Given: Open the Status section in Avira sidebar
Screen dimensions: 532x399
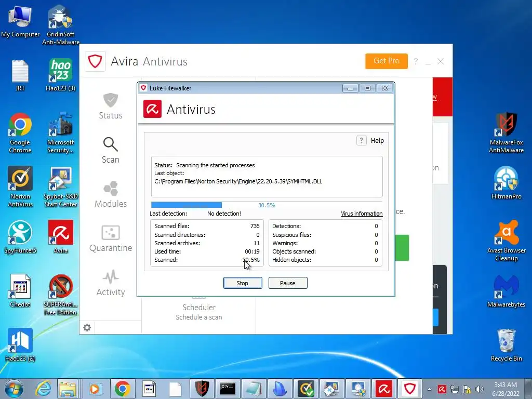Looking at the screenshot, I should click(x=111, y=106).
